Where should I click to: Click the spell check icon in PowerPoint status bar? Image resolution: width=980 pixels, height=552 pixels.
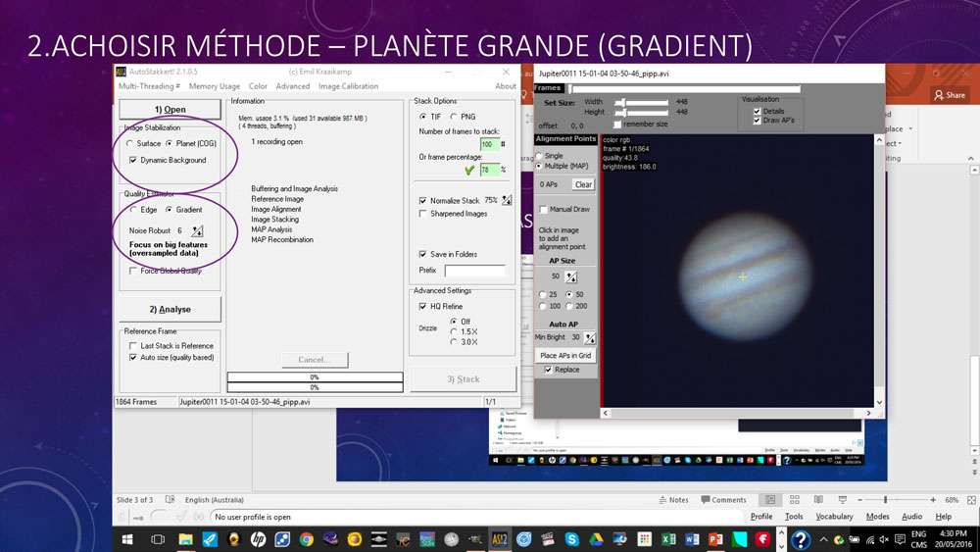pyautogui.click(x=170, y=499)
